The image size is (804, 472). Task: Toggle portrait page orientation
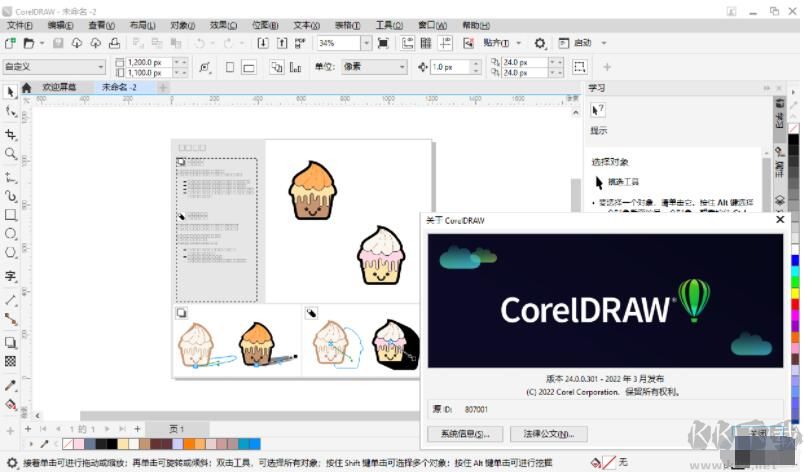(229, 67)
